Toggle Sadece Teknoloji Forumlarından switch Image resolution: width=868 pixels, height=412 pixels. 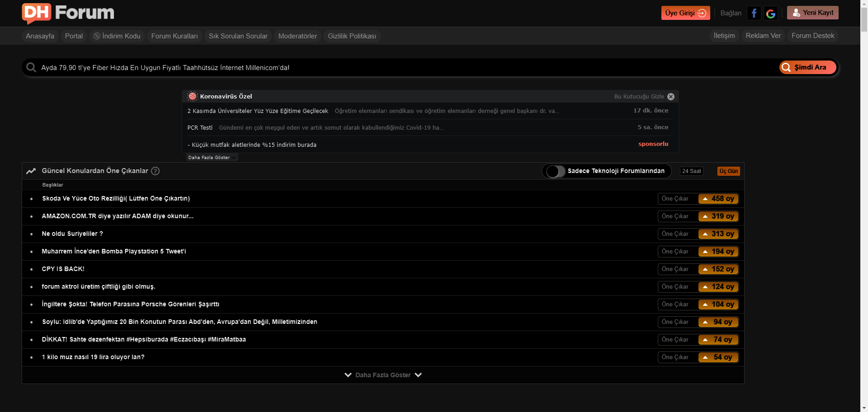[x=555, y=171]
